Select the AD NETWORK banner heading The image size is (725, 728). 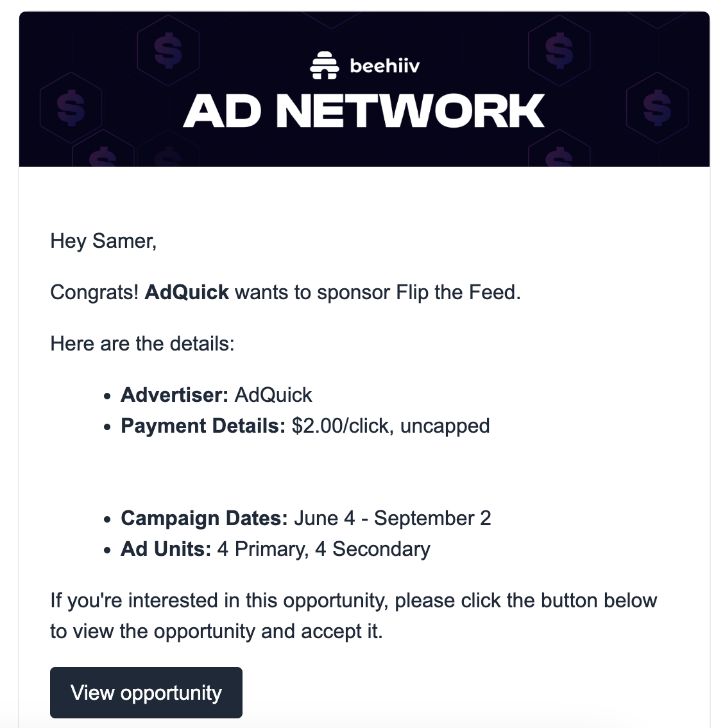click(363, 110)
